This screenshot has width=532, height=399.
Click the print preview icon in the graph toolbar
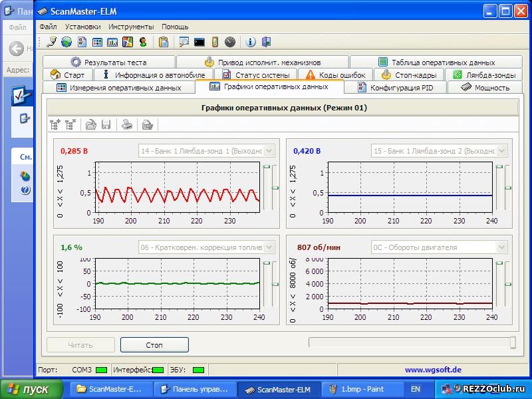147,125
